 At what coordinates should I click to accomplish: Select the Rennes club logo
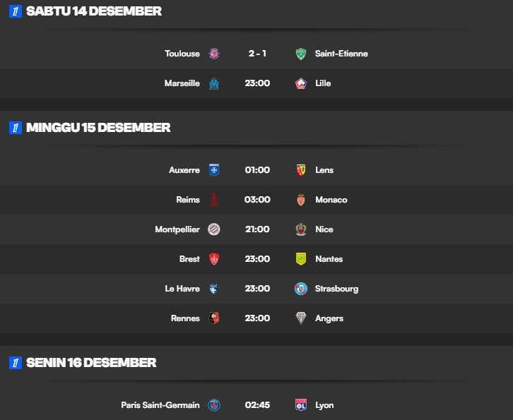click(214, 318)
